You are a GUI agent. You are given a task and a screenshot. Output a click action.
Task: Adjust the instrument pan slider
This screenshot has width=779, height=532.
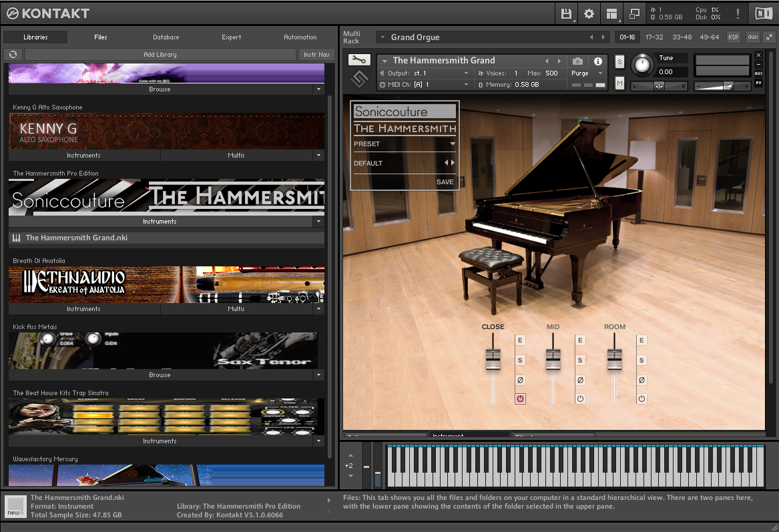click(x=660, y=86)
